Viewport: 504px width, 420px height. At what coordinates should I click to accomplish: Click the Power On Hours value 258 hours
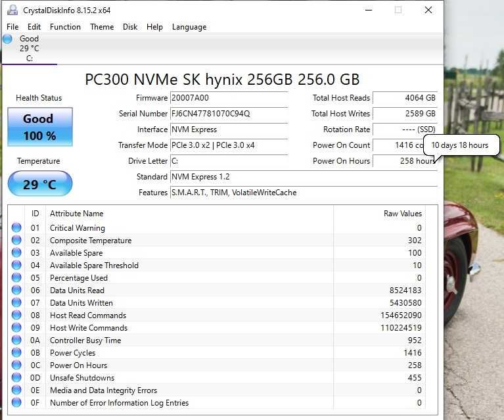[405, 161]
